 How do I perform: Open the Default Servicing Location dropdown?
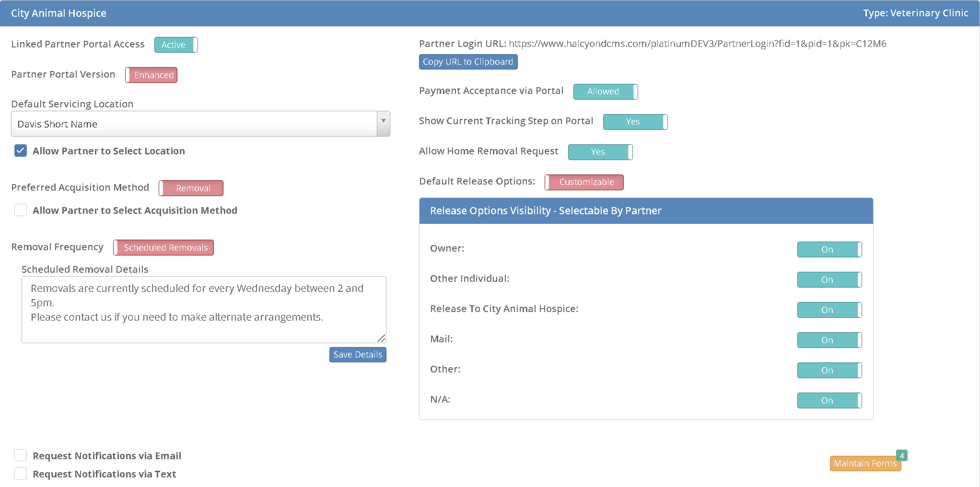(200, 124)
